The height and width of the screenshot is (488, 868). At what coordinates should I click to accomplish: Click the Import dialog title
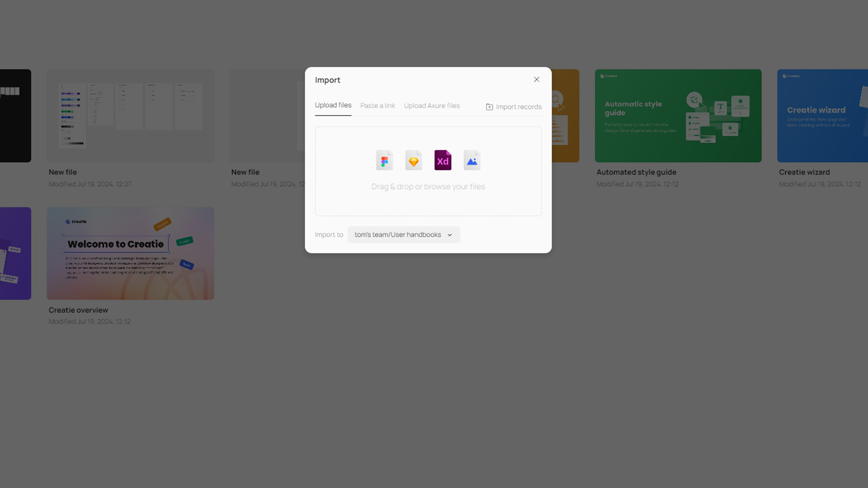(327, 80)
